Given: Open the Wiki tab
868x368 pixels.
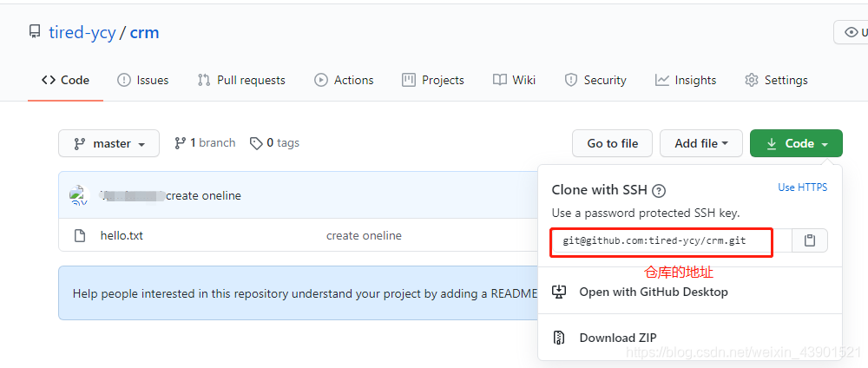Looking at the screenshot, I should coord(514,80).
